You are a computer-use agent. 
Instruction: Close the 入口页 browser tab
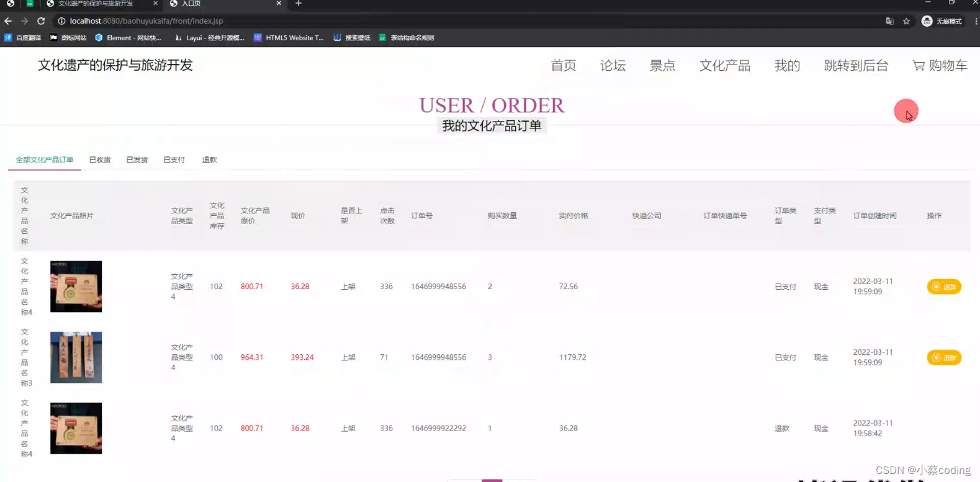pos(279,4)
